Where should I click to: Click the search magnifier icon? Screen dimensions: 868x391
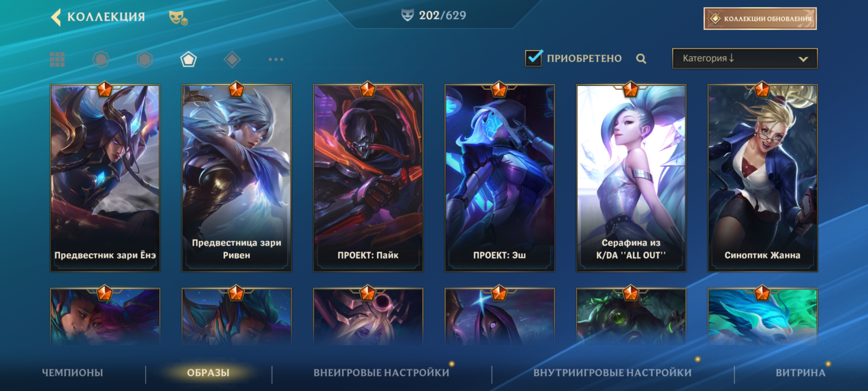click(641, 59)
